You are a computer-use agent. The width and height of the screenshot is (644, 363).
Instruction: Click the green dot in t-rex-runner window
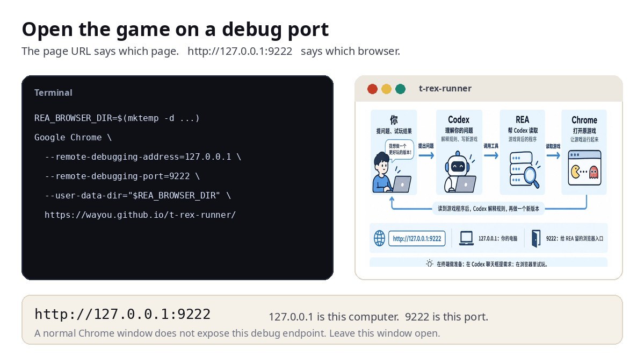pyautogui.click(x=401, y=89)
